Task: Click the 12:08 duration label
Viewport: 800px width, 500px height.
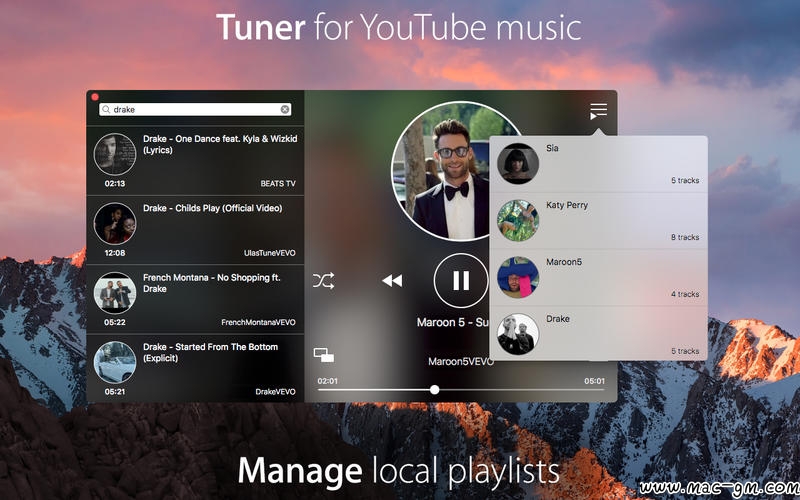Action: (115, 253)
